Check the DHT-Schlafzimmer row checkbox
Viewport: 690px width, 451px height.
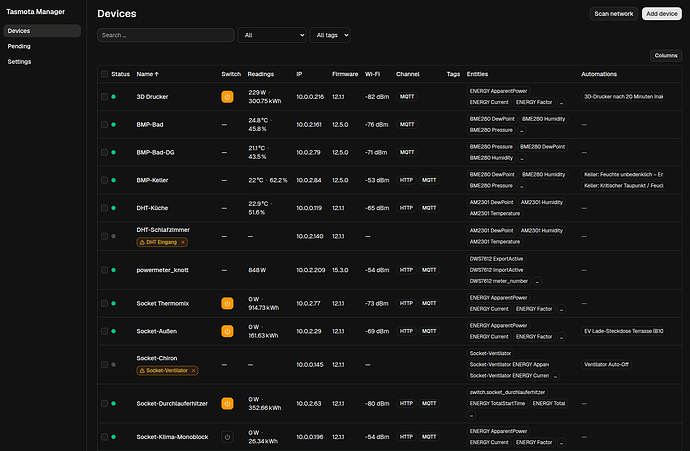[x=104, y=237]
